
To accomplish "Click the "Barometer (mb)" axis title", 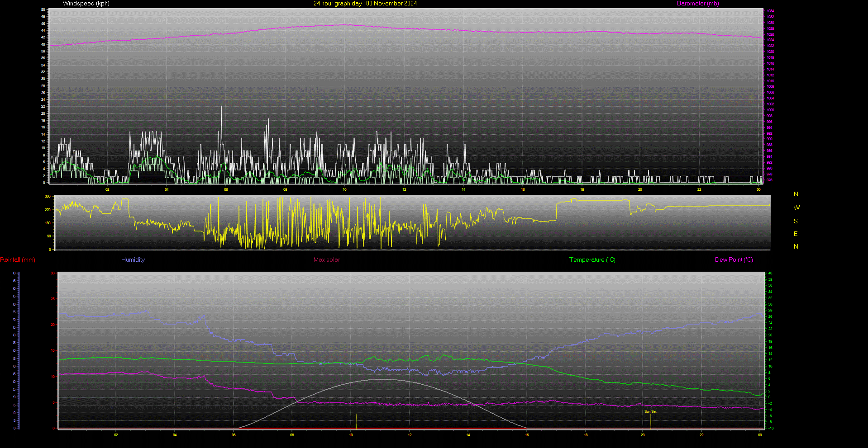I will [698, 4].
